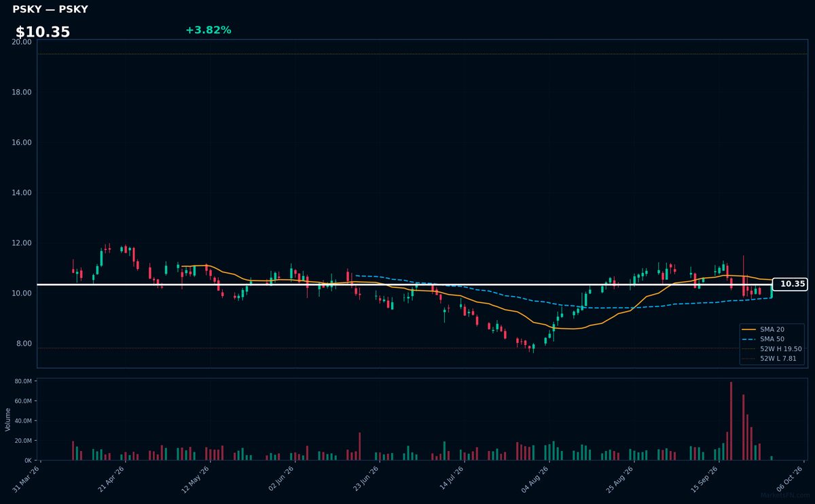Click the 12 May '26 date label
Image resolution: width=815 pixels, height=504 pixels.
[x=196, y=478]
